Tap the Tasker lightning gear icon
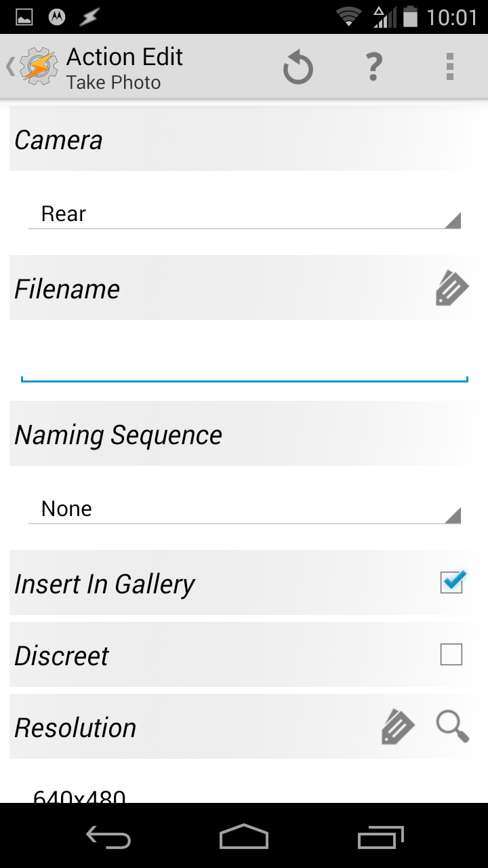 tap(39, 66)
